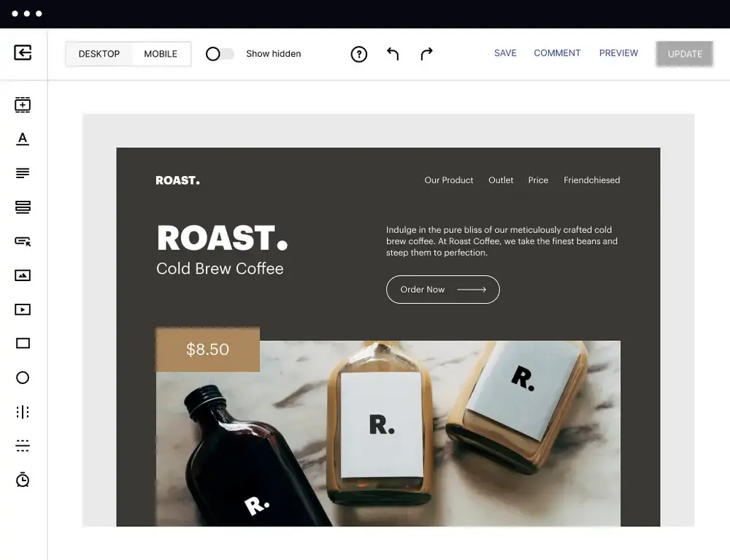Select the $8.50 price box
730x560 pixels.
click(x=207, y=349)
